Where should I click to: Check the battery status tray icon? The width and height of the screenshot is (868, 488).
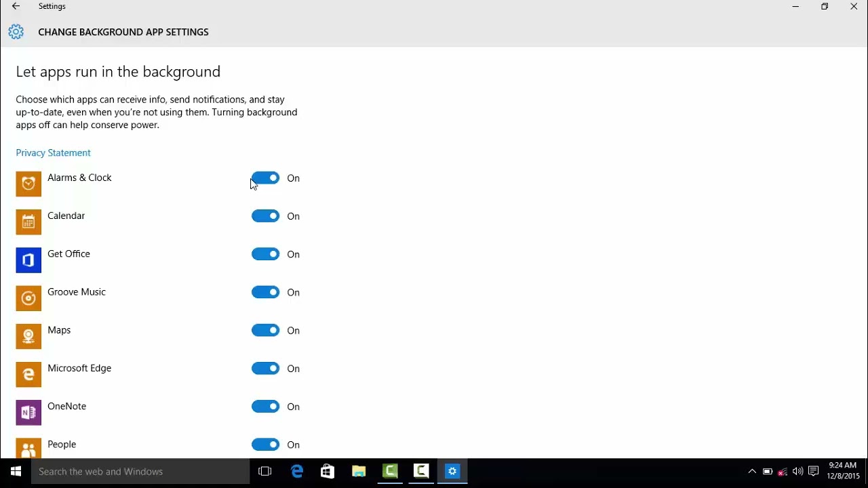click(768, 472)
